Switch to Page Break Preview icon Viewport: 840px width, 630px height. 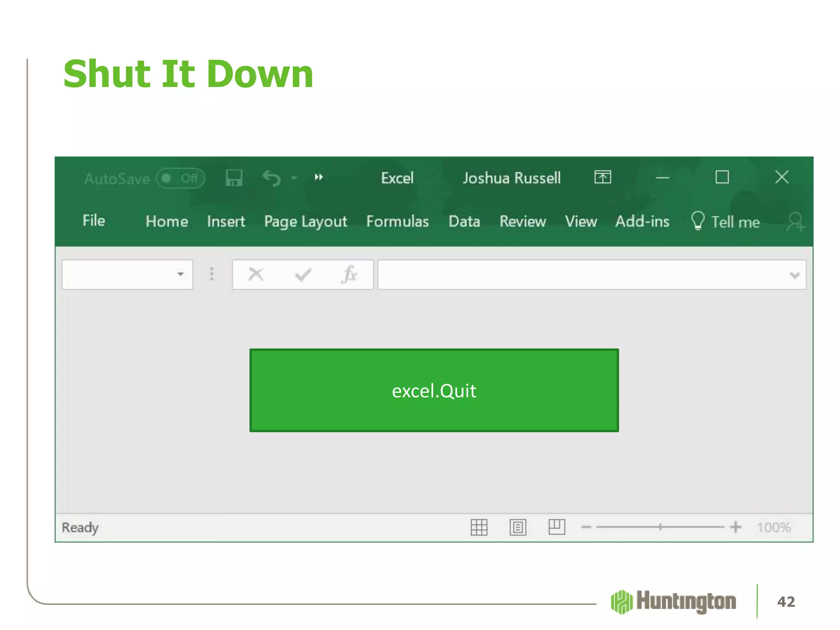tap(557, 527)
